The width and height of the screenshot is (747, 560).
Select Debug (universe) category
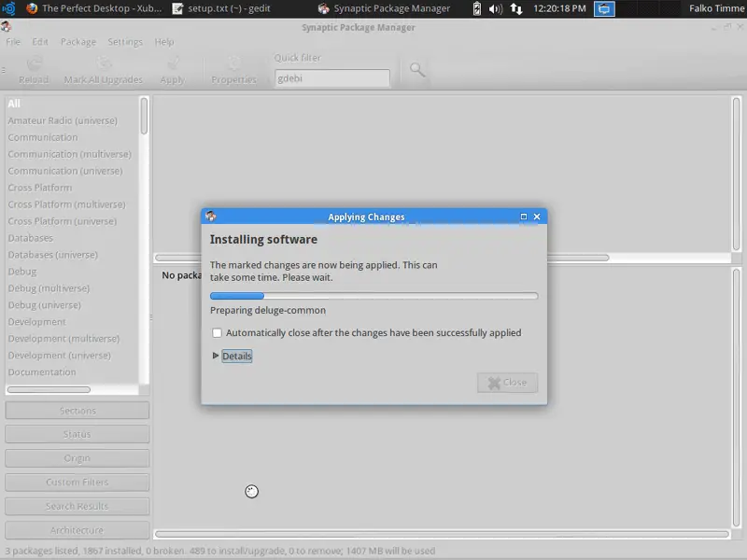click(x=72, y=305)
